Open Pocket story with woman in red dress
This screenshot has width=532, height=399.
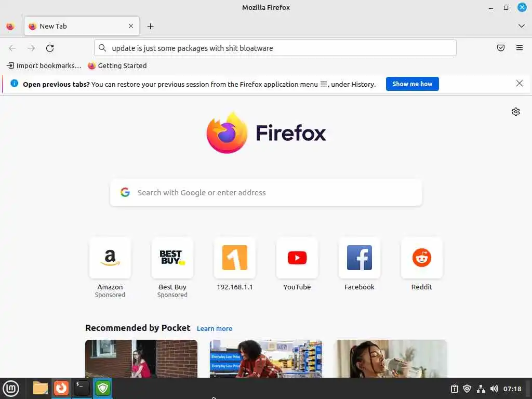[x=141, y=358]
